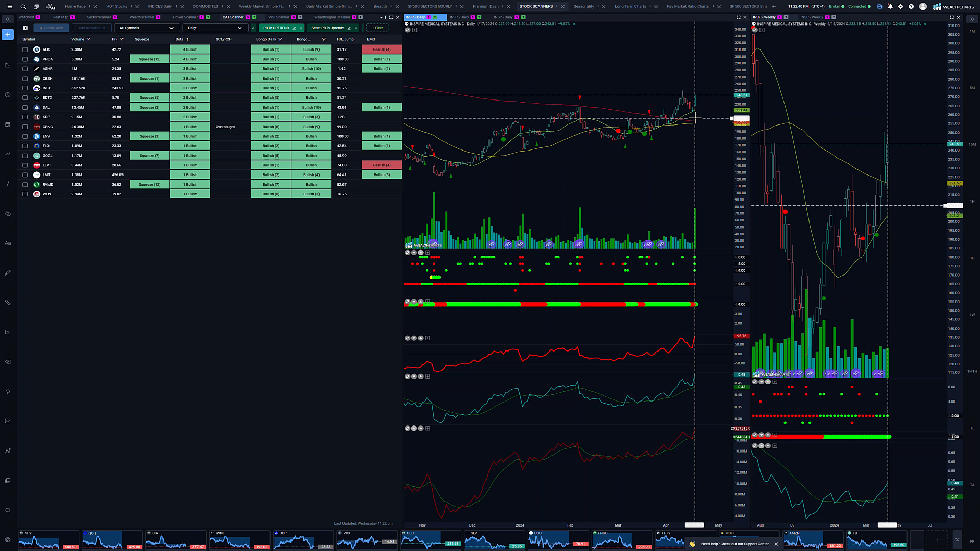Add a new workspace tab with plus
The image size is (980, 551).
click(x=774, y=7)
